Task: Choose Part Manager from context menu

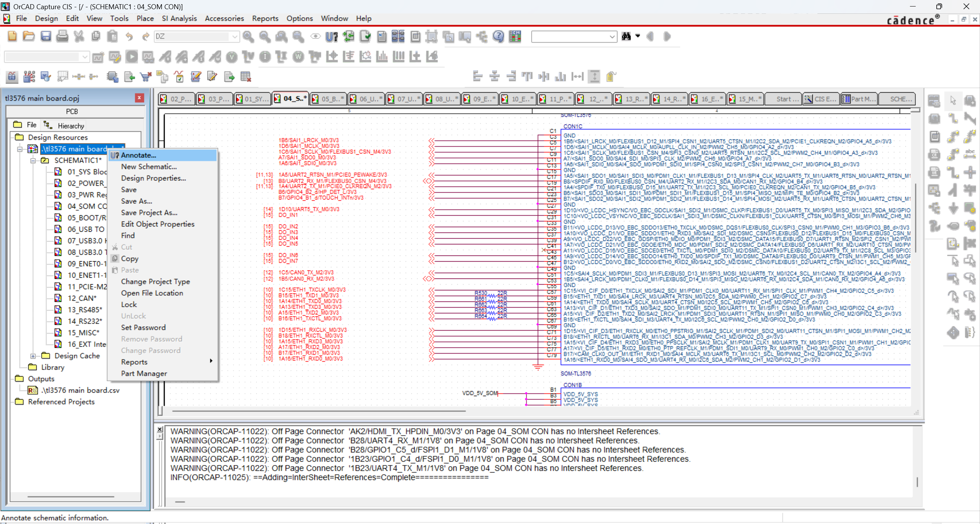Action: coord(162,373)
